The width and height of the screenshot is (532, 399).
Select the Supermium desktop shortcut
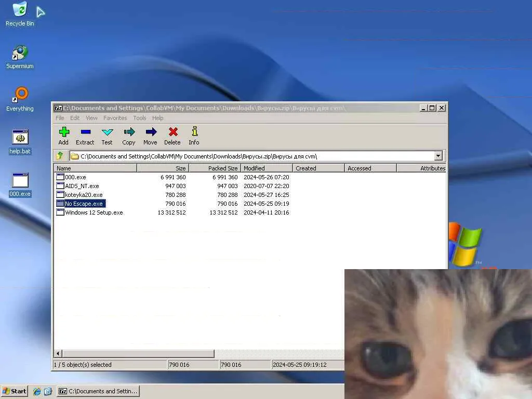point(20,57)
